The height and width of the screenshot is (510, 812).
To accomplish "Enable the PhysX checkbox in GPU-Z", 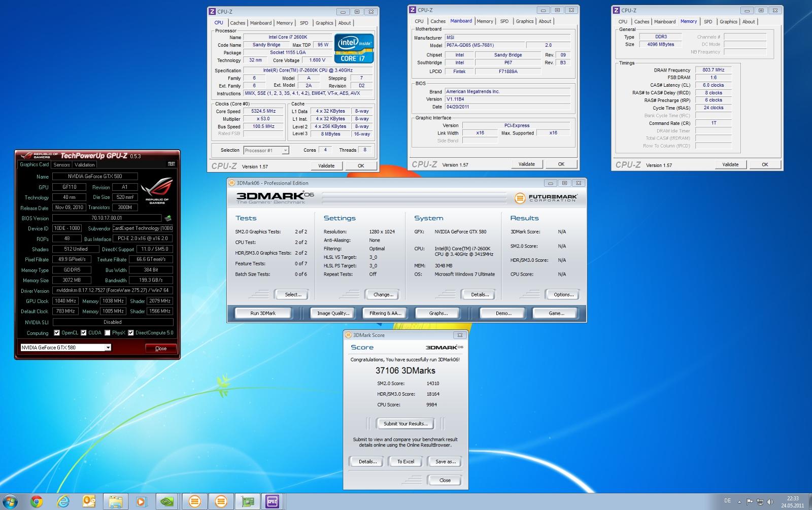I will click(108, 333).
